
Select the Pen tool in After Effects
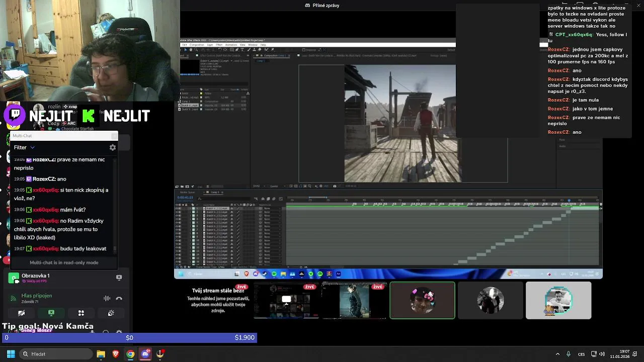[237, 50]
